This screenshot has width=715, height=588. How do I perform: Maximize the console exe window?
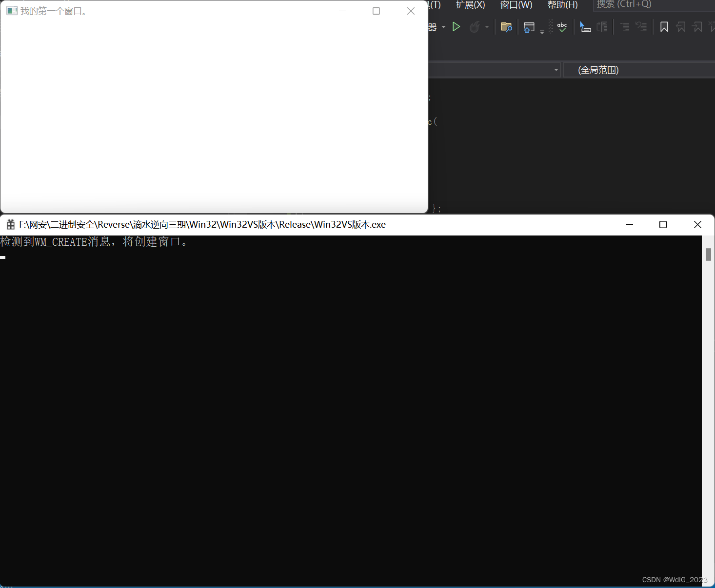point(663,224)
